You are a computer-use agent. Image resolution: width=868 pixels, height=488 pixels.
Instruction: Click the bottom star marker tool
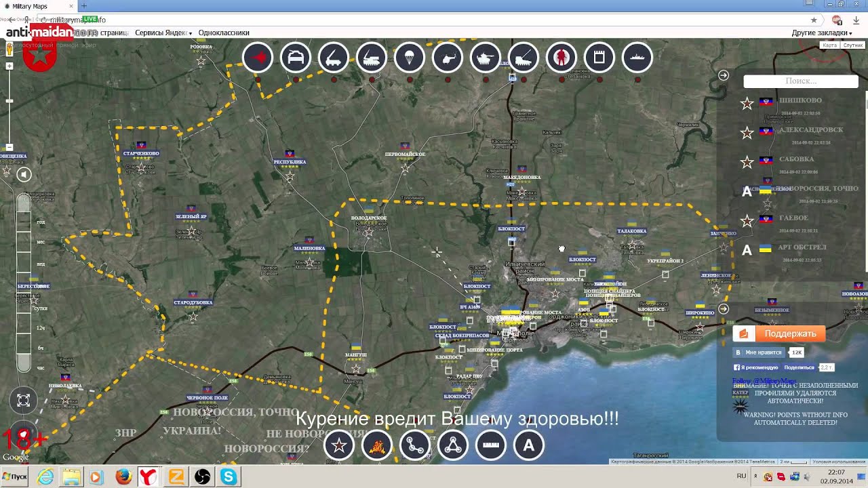click(339, 445)
